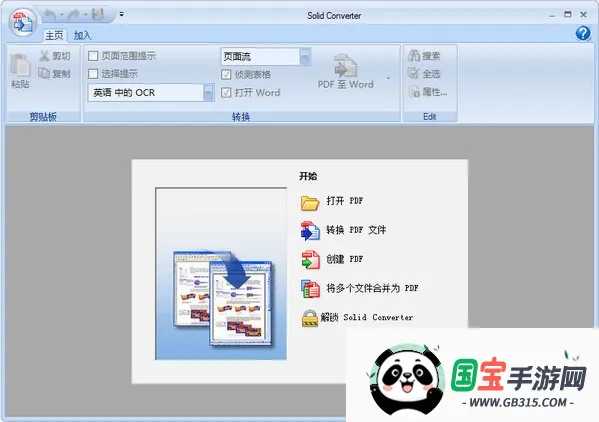
Task: Maximize the Solid Converter window
Action: coord(568,15)
